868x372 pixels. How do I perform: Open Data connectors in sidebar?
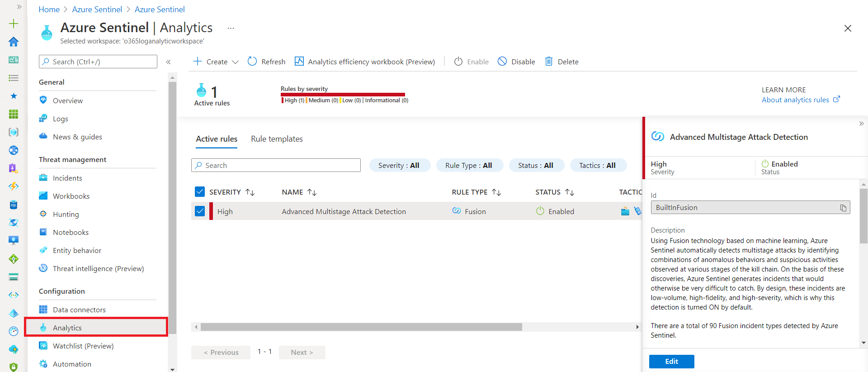(x=79, y=310)
